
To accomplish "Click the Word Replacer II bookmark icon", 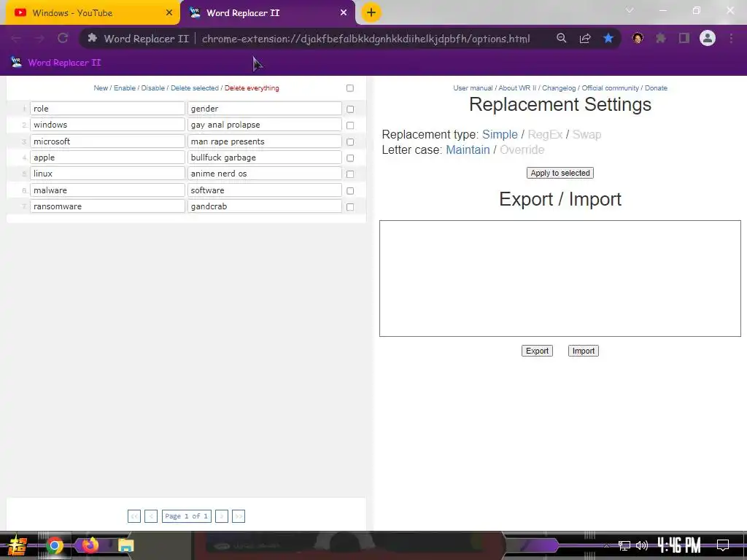I will tap(16, 63).
